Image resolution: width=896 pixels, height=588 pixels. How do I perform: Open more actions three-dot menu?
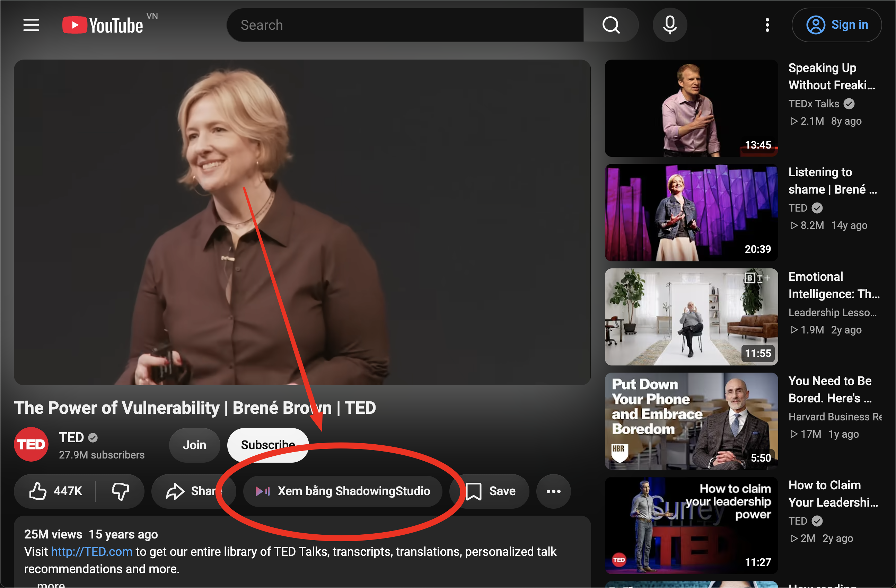pyautogui.click(x=553, y=491)
